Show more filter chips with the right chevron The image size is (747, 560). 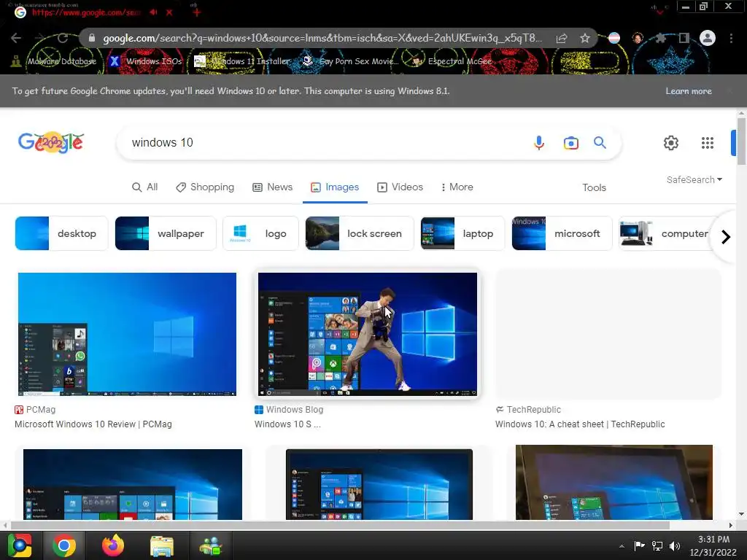(x=726, y=237)
